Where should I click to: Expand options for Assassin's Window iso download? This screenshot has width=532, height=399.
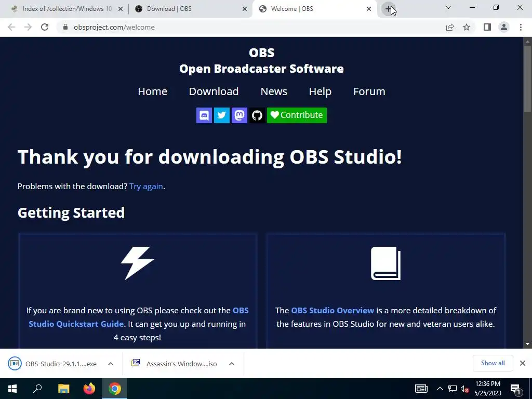pyautogui.click(x=232, y=364)
